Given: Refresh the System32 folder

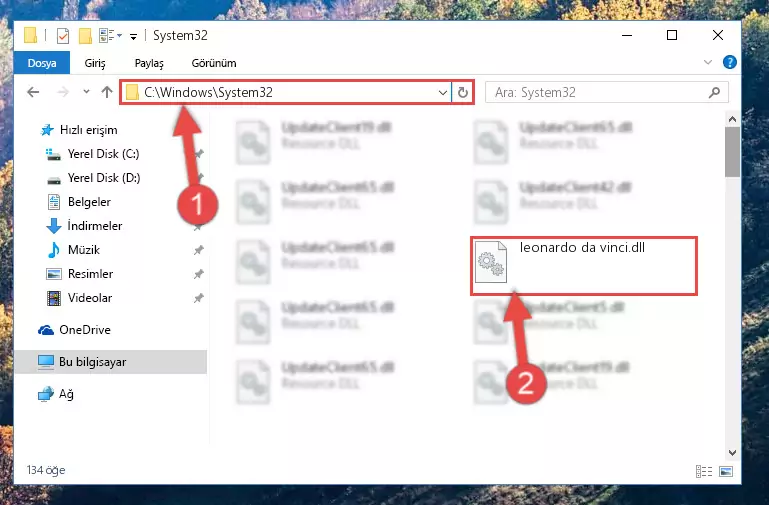Looking at the screenshot, I should point(462,93).
